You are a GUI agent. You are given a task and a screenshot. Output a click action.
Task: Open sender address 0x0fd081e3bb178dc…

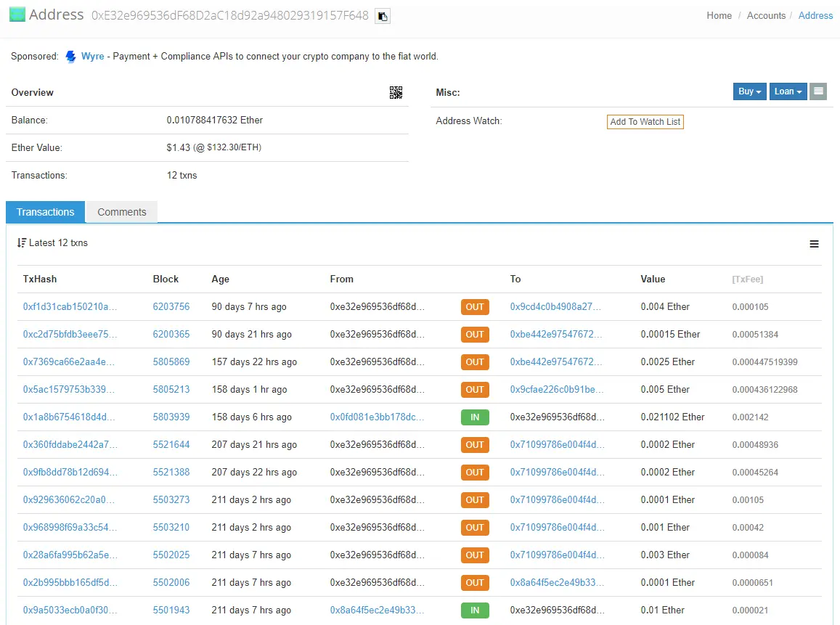377,417
